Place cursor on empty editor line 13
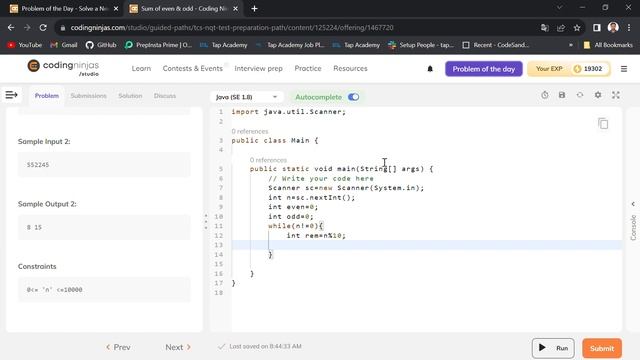The height and width of the screenshot is (360, 640). pyautogui.click(x=427, y=245)
